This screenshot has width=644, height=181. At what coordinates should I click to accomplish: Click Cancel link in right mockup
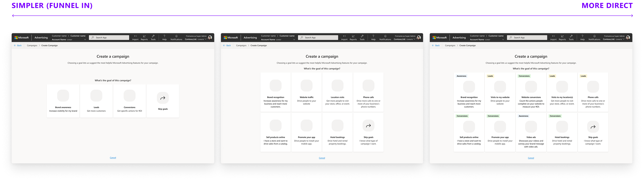(x=531, y=158)
